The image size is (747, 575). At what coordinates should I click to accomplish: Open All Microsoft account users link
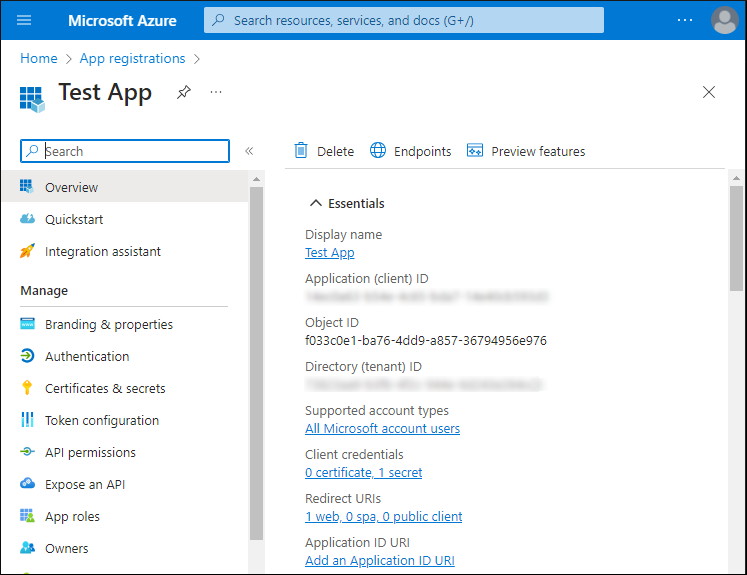(382, 428)
